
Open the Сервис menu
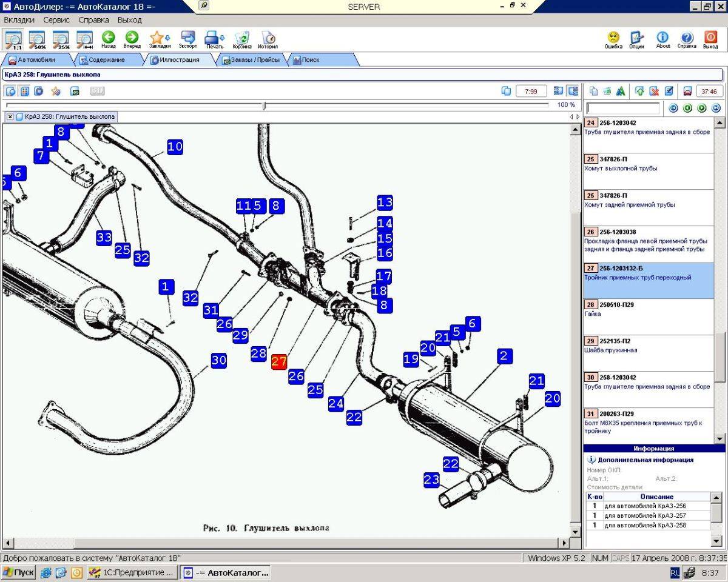click(x=56, y=20)
